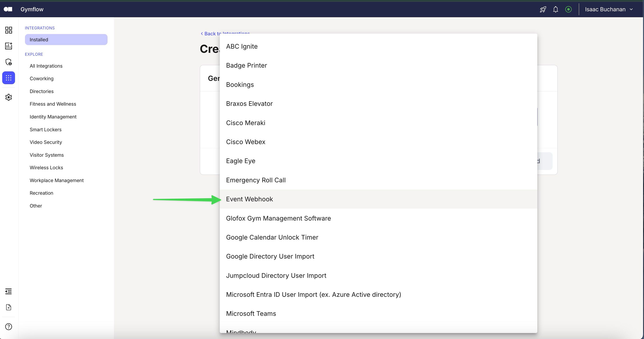Pick Microsoft Teams option
Viewport: 644px width, 339px height.
click(x=378, y=314)
